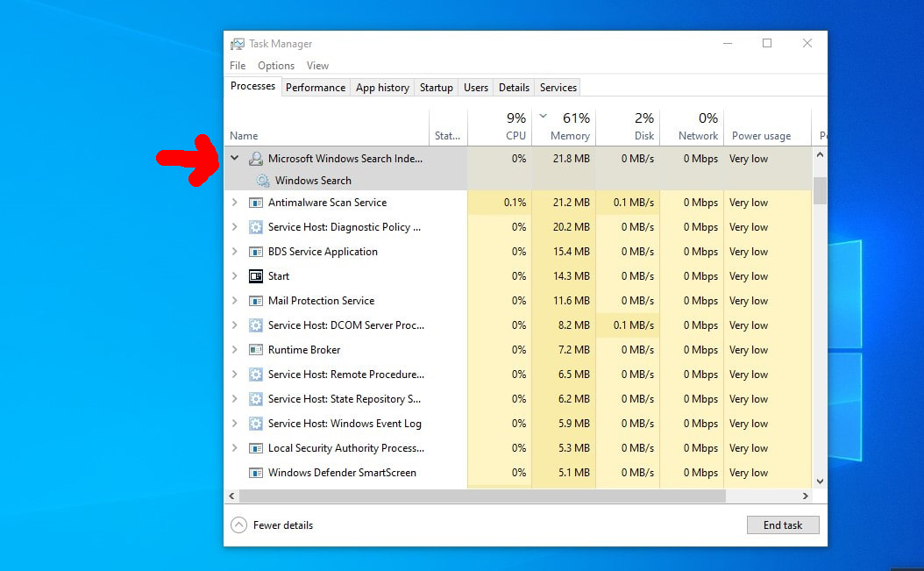
Task: Click the horizontal scrollbar left arrow
Action: pos(231,496)
